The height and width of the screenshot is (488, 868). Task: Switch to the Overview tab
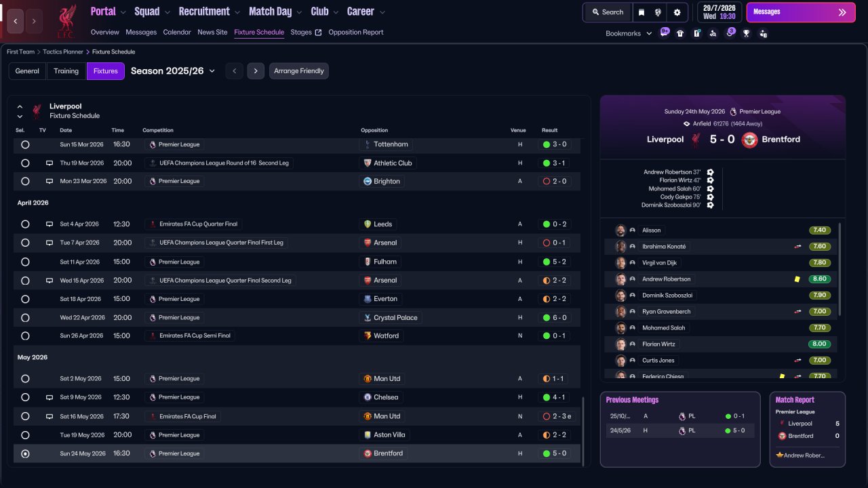coord(104,33)
